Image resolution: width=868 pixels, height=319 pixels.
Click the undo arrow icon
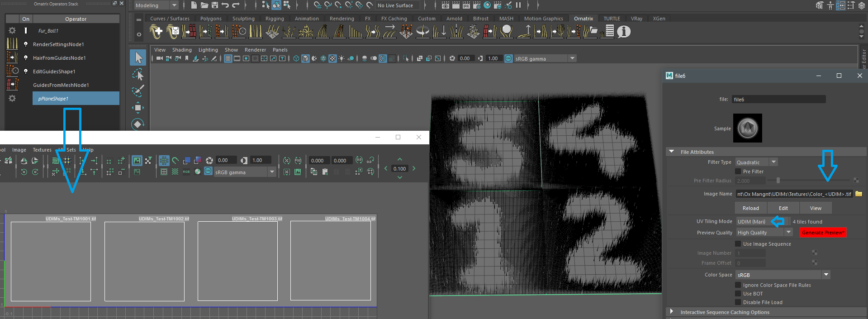point(225,5)
